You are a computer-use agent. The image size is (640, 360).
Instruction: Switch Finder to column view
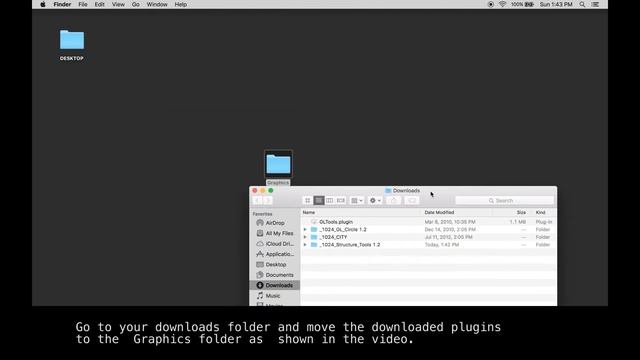point(329,200)
